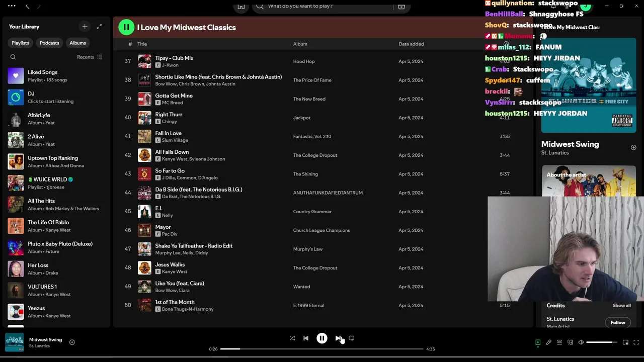Follow St. Lunatics
The height and width of the screenshot is (362, 644).
click(618, 322)
